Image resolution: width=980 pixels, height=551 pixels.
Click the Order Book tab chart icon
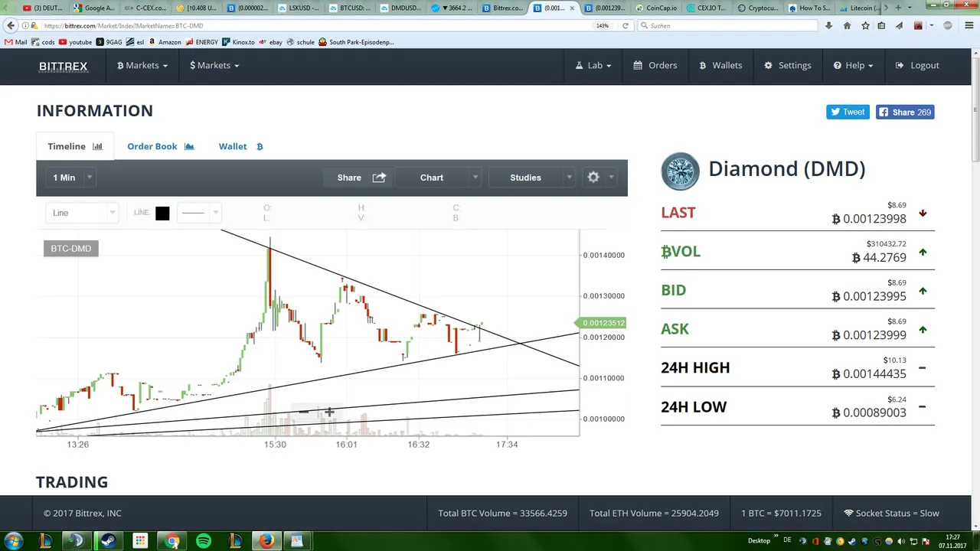point(189,146)
